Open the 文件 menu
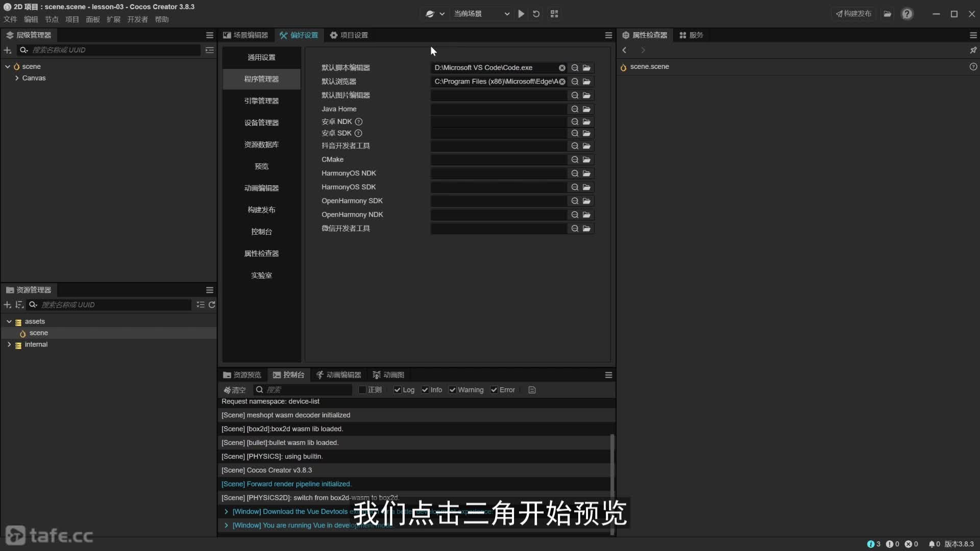The image size is (980, 551). coord(10,19)
